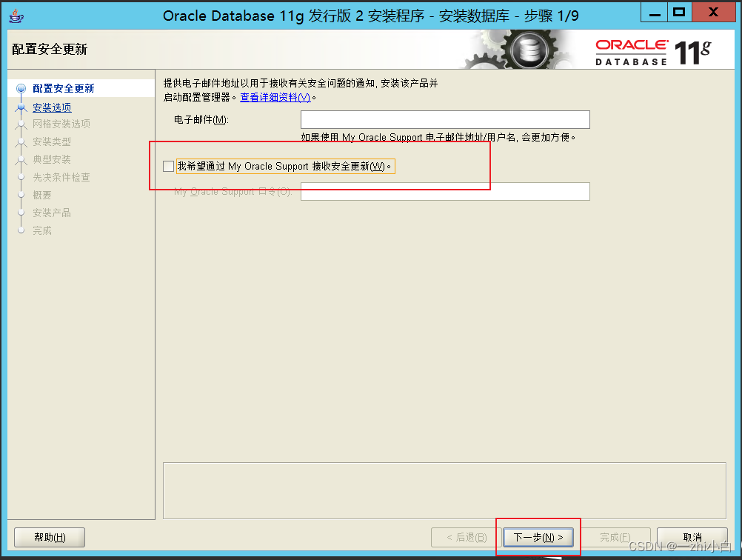Select the 配置安全更新 step icon

click(x=22, y=87)
